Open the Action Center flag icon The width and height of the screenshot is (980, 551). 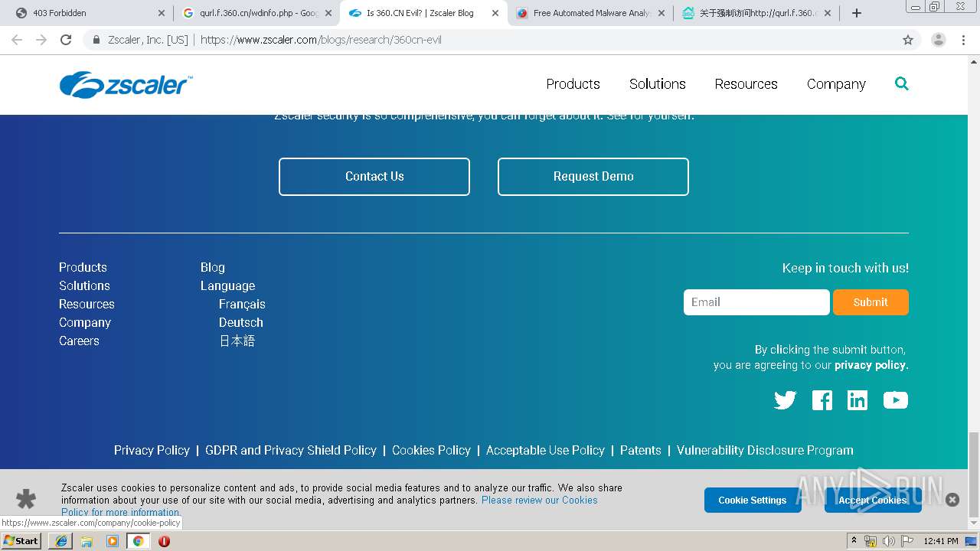[906, 541]
